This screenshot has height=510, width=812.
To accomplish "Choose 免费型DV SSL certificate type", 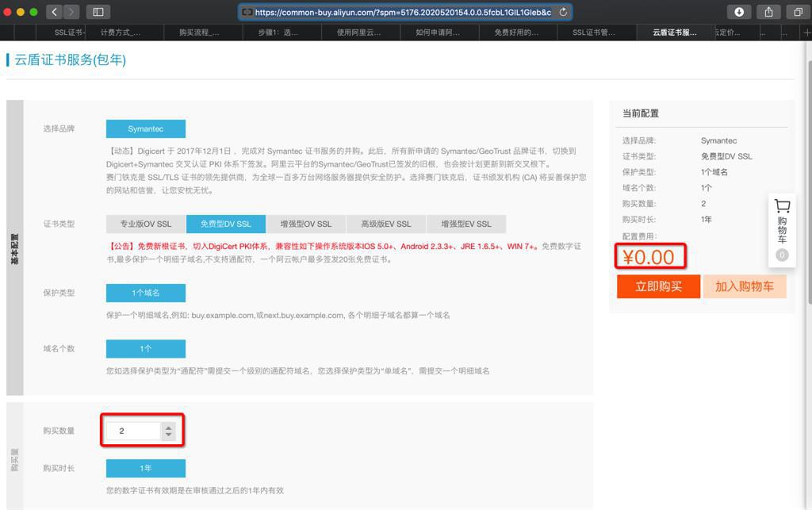I will pos(226,224).
